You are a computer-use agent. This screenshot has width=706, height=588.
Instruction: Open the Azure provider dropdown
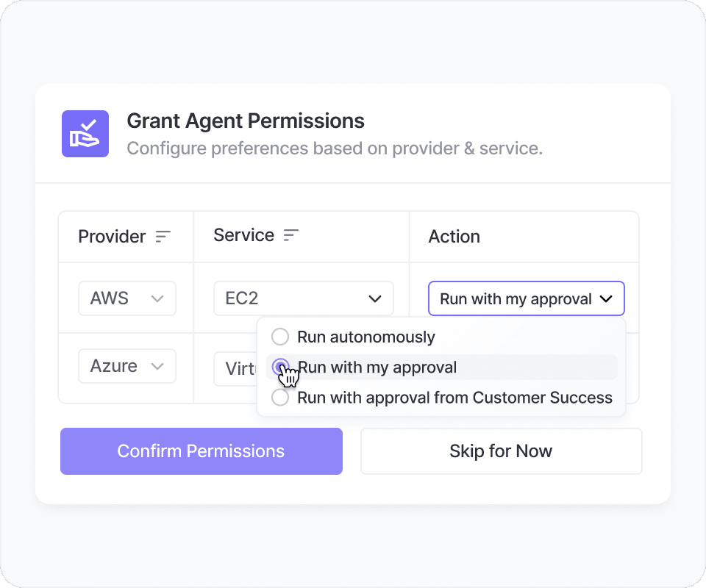(126, 366)
